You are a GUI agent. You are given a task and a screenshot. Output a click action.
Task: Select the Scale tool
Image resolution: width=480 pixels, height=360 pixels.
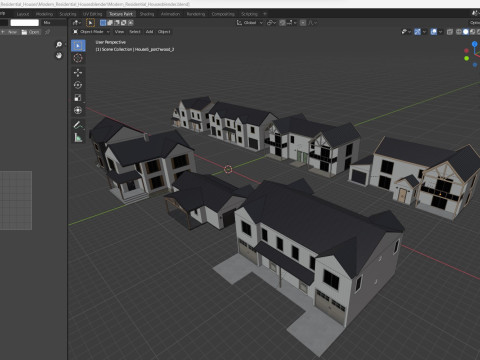tap(78, 98)
